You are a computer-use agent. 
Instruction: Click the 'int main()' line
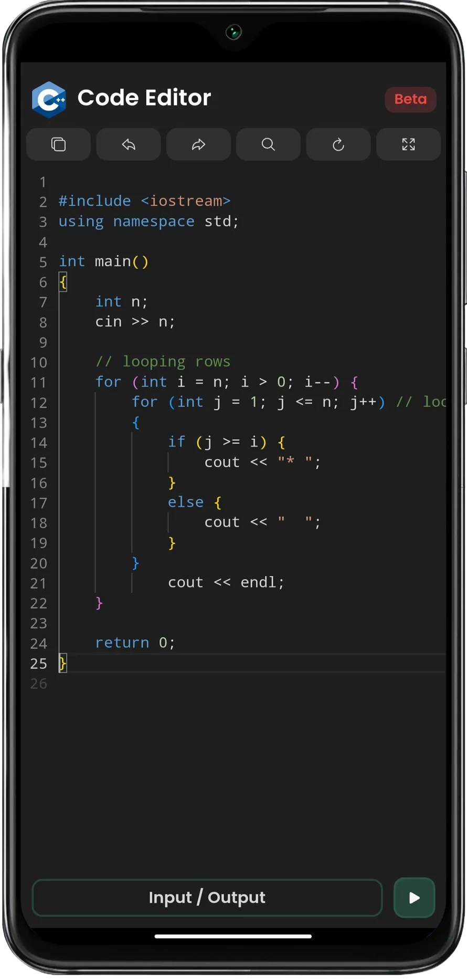[x=103, y=261]
